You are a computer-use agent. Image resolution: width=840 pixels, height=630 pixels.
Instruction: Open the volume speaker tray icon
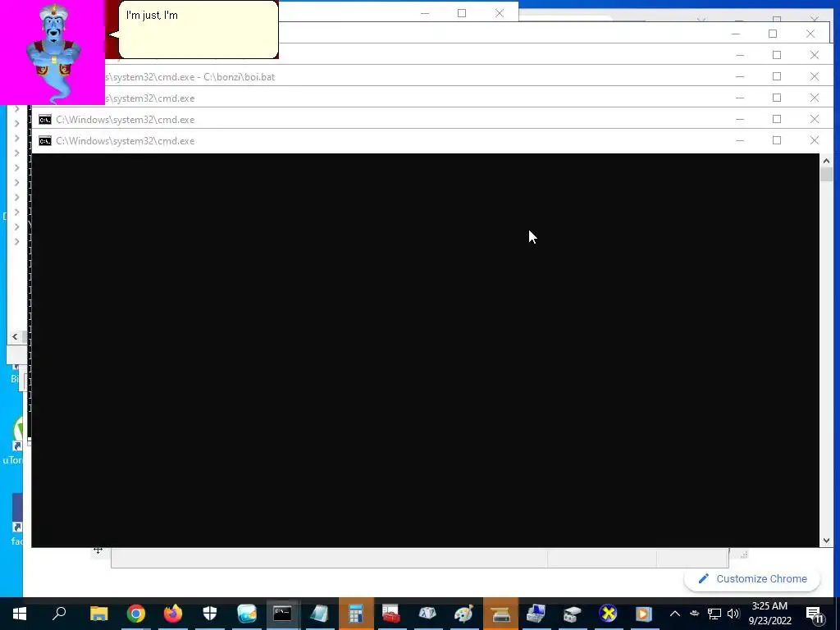click(x=733, y=614)
